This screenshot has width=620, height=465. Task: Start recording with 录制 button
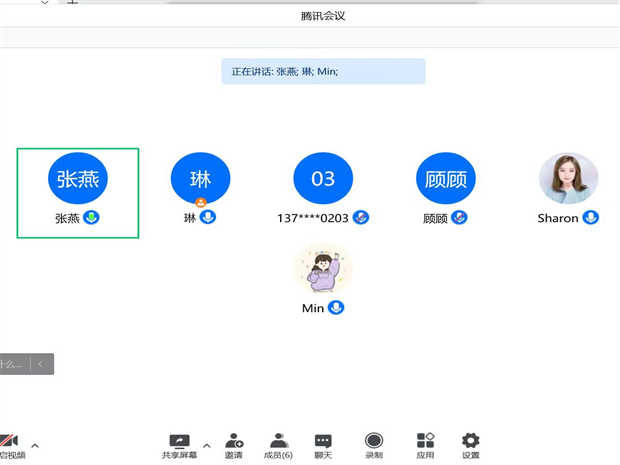coord(374,446)
